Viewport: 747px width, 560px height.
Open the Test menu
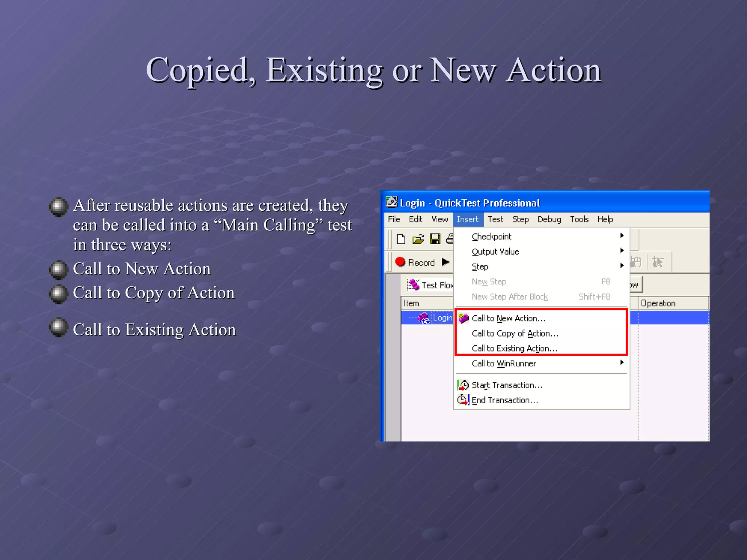[495, 219]
